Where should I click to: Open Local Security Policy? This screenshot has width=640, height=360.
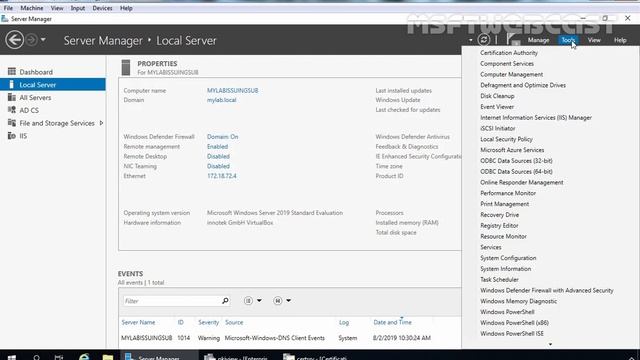tap(507, 139)
